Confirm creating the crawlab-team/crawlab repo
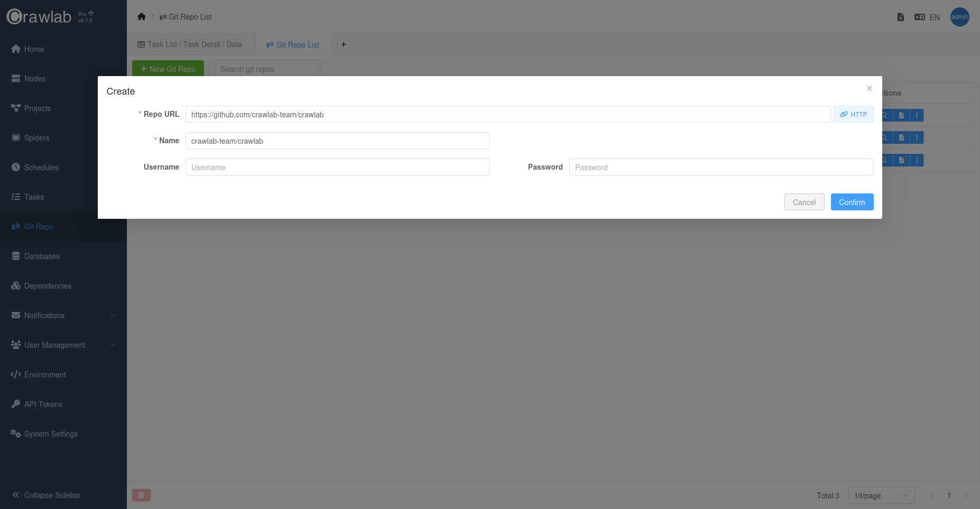Viewport: 980px width, 509px height. 852,202
